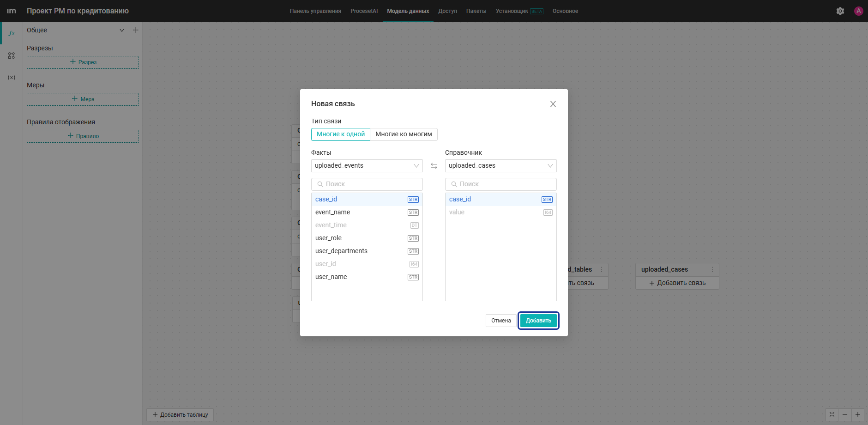The width and height of the screenshot is (868, 425).
Task: Open settings gear icon in header
Action: [x=840, y=11]
